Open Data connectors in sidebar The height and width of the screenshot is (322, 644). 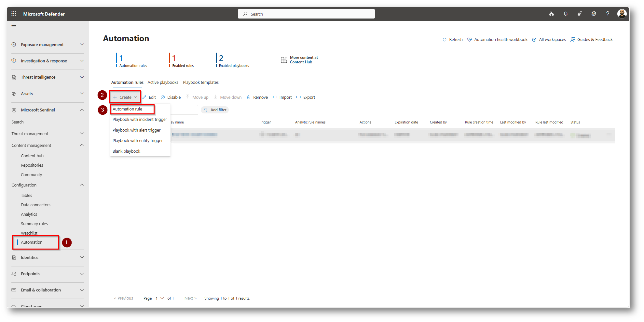coord(36,205)
